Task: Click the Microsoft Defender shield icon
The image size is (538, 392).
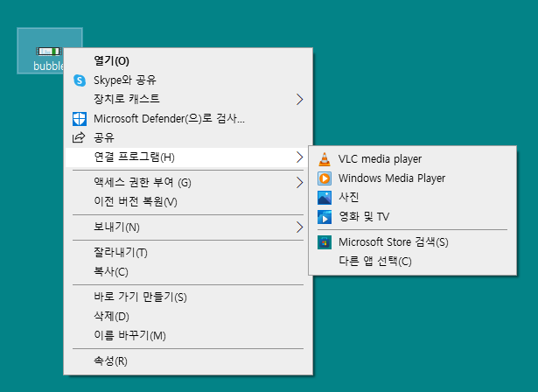Action: pos(80,119)
